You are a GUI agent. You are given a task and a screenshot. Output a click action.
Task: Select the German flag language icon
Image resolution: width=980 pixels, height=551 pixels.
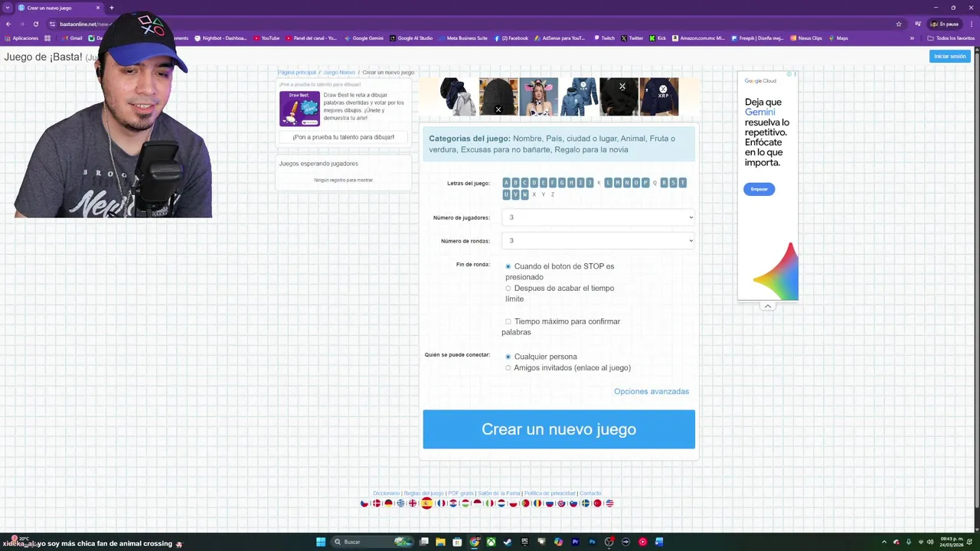click(389, 504)
